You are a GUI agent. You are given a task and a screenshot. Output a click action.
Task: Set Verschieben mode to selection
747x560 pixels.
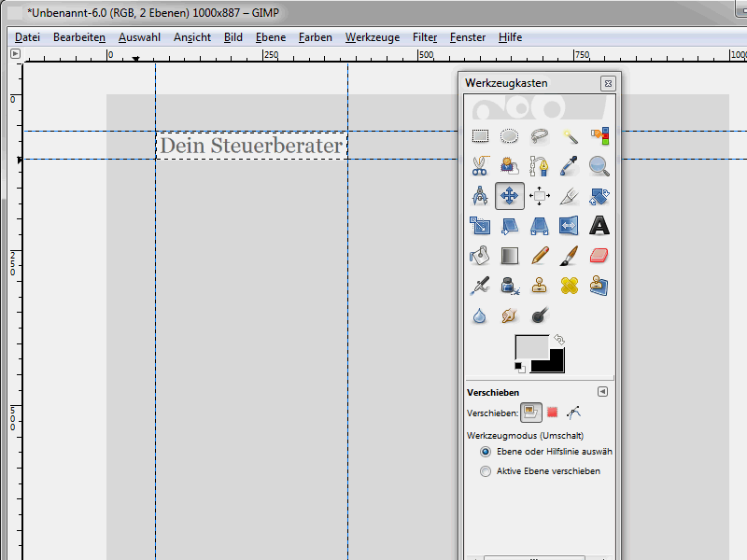coord(553,413)
